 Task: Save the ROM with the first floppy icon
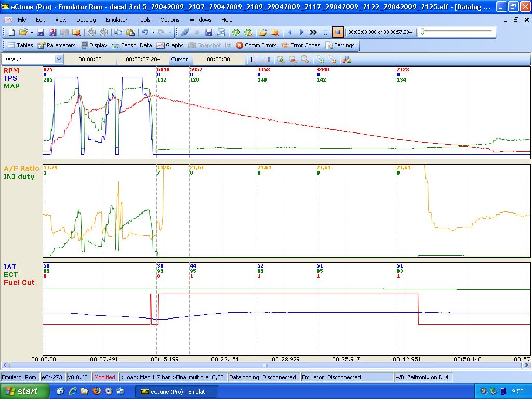click(41, 32)
